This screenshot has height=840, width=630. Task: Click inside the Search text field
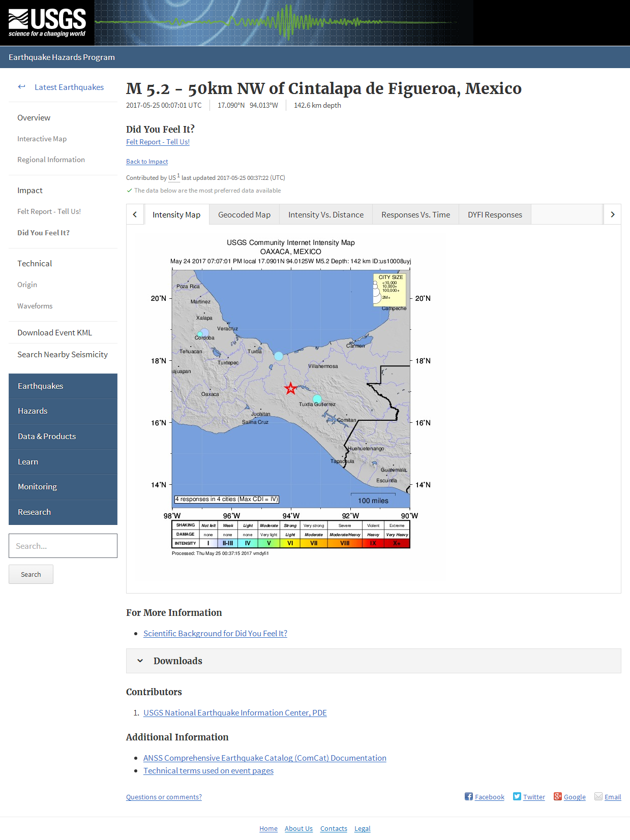pyautogui.click(x=63, y=546)
